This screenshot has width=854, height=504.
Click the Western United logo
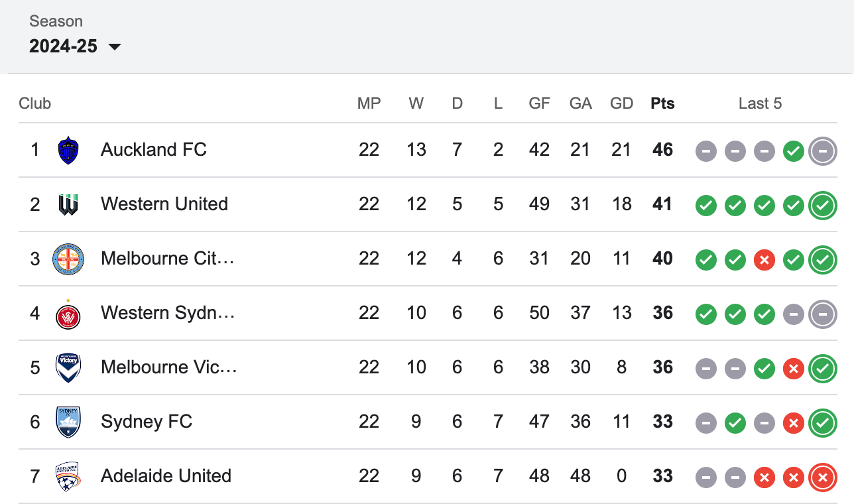tap(68, 204)
